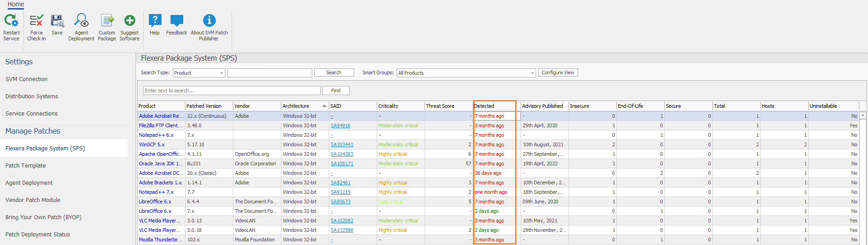The width and height of the screenshot is (868, 245).
Task: Click the 'Enter text to search' field
Action: point(232,91)
